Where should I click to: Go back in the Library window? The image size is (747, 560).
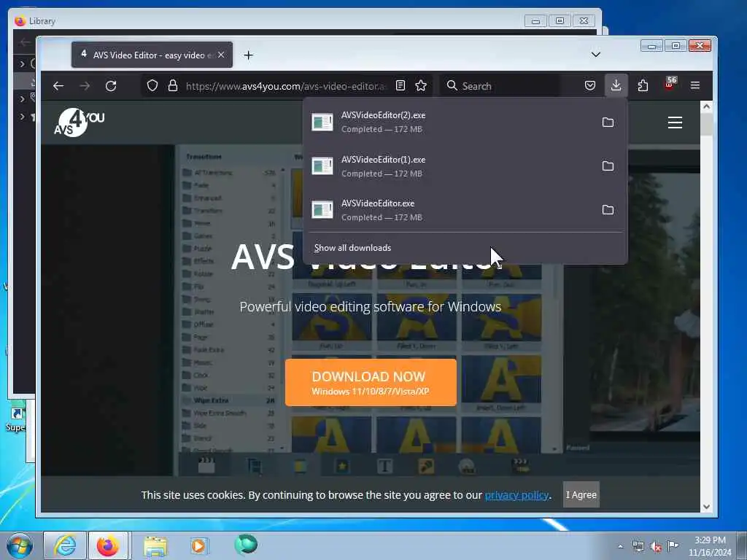click(26, 42)
